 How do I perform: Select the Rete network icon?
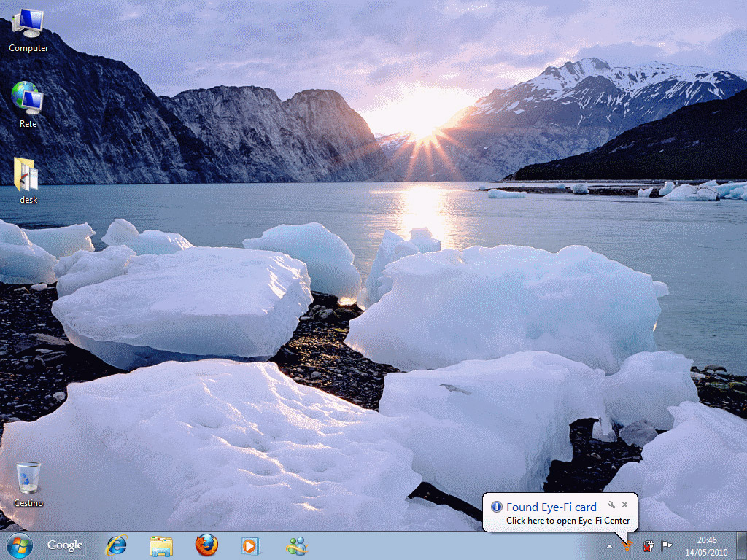[28, 98]
